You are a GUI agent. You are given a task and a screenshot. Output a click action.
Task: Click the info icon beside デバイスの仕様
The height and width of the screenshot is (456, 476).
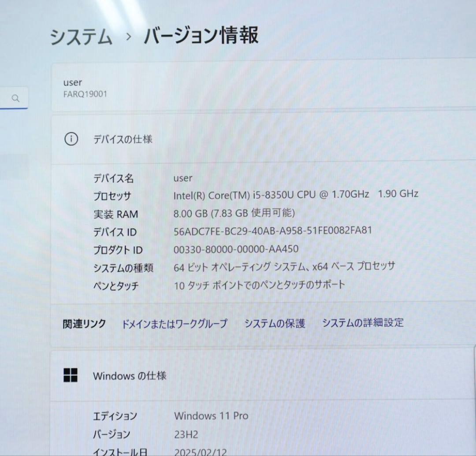(x=71, y=139)
